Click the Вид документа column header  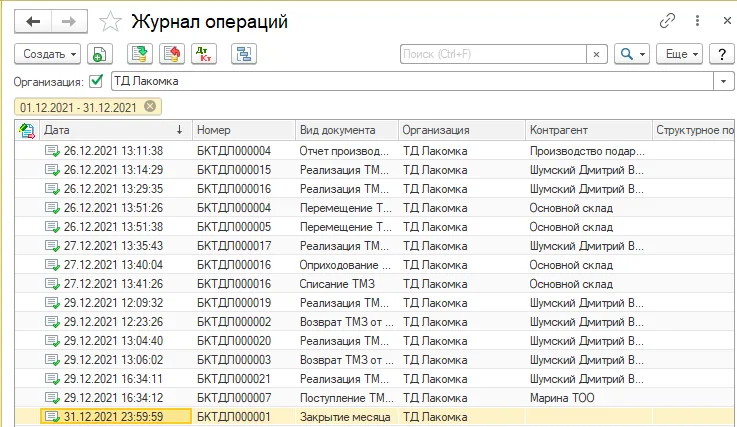click(347, 130)
